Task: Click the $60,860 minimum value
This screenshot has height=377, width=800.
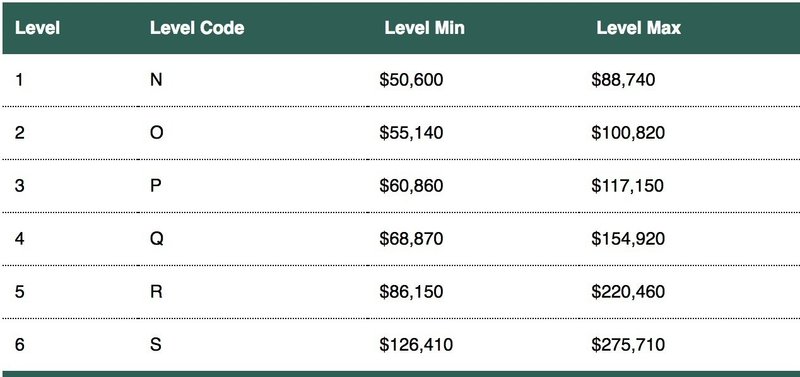Action: tap(411, 186)
